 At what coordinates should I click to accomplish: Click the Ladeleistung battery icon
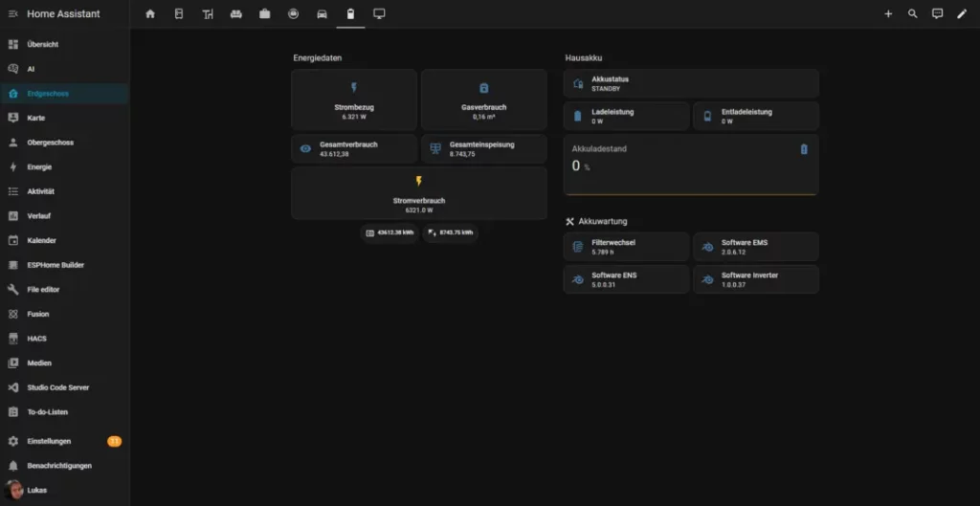point(577,116)
